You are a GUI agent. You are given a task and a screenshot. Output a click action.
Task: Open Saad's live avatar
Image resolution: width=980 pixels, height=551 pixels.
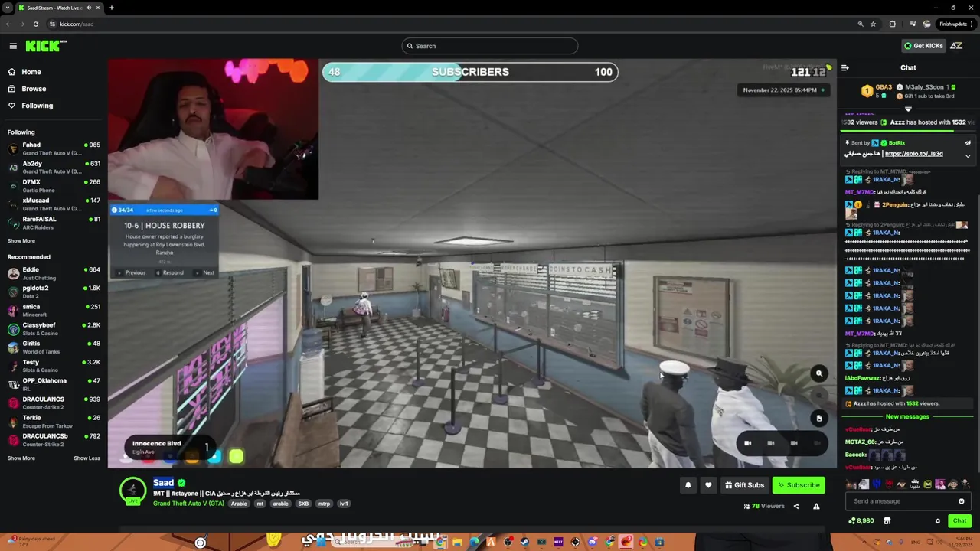[x=132, y=490]
